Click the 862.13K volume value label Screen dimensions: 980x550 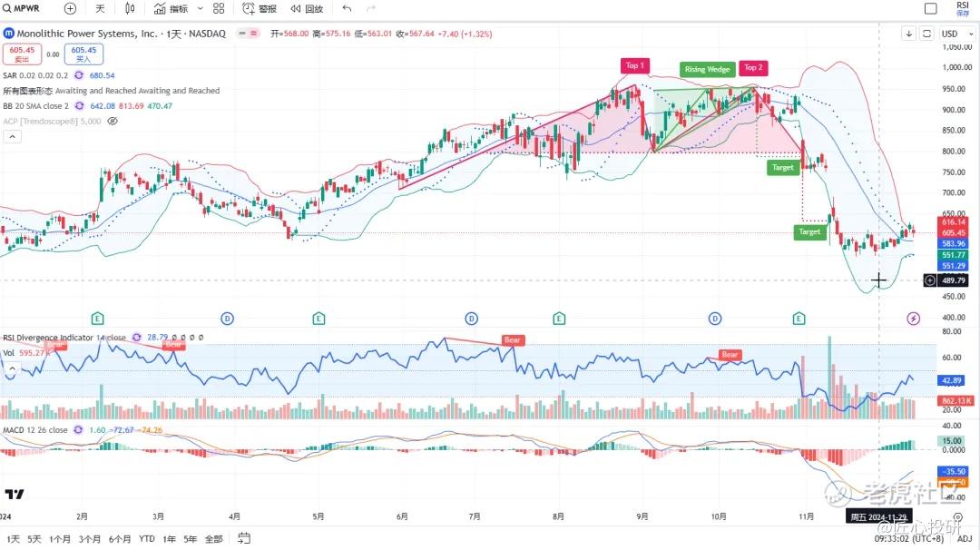click(956, 400)
